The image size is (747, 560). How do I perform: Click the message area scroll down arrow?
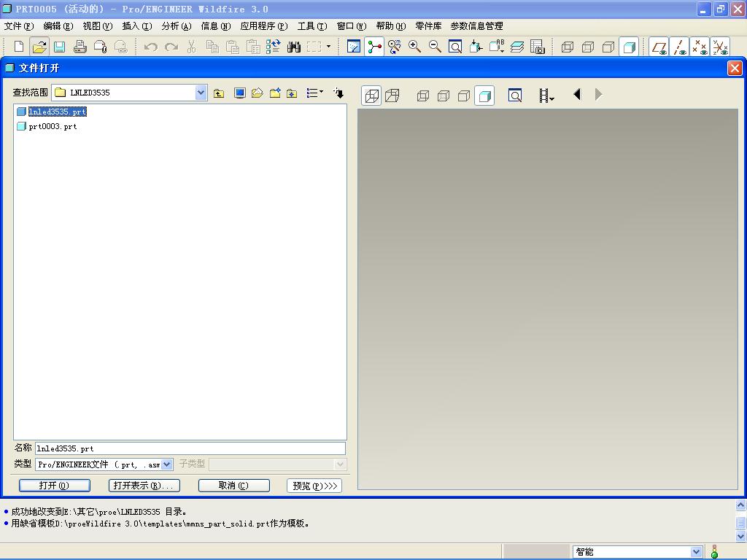(x=741, y=536)
